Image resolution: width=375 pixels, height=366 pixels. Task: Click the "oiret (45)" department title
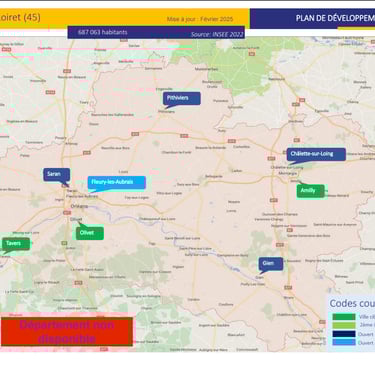(20, 17)
